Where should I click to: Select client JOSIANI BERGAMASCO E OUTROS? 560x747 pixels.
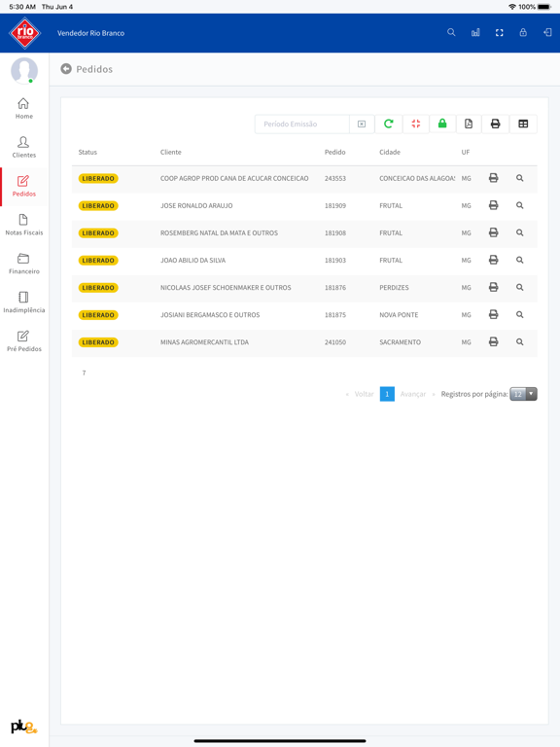tap(210, 315)
